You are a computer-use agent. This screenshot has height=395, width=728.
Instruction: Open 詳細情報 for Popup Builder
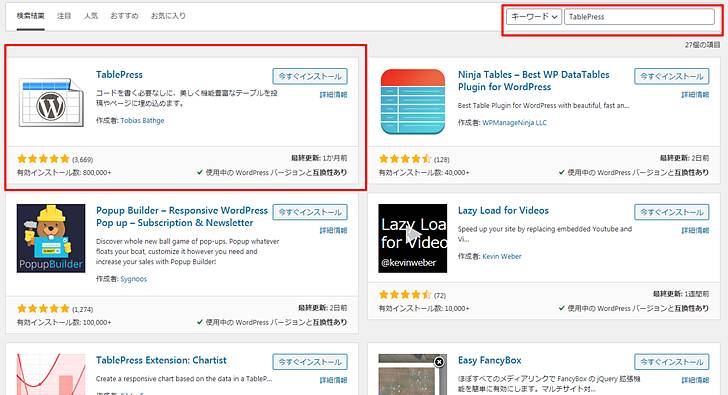click(x=333, y=231)
